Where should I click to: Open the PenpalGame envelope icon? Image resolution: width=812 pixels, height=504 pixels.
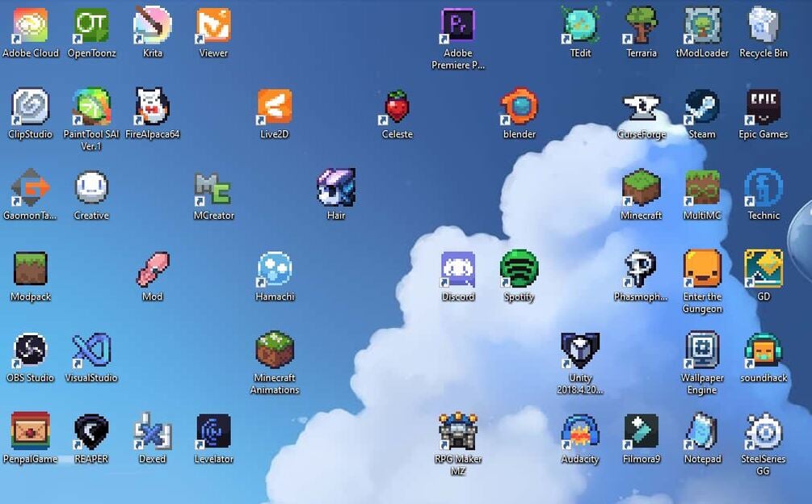pyautogui.click(x=30, y=431)
